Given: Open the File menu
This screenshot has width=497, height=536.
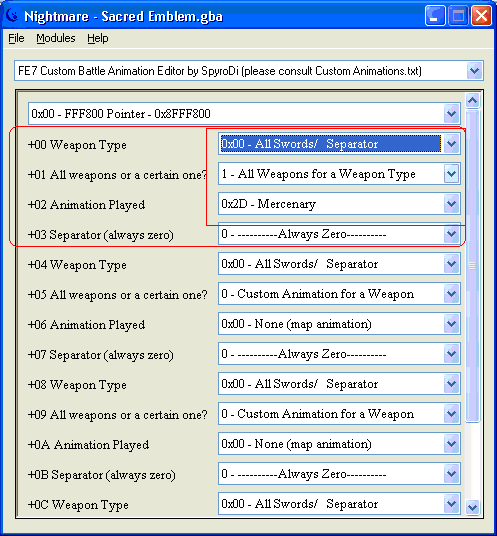Looking at the screenshot, I should click(x=16, y=38).
